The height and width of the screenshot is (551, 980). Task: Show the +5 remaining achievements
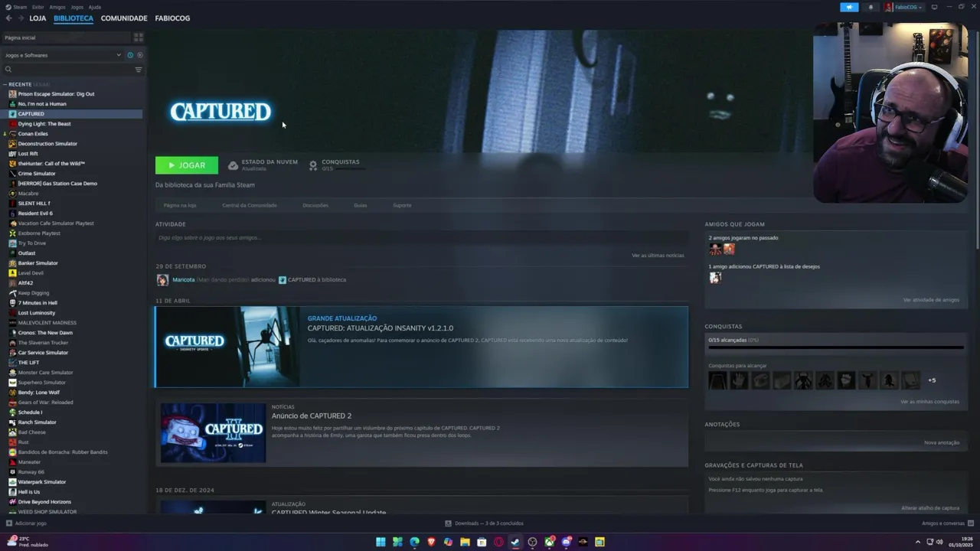932,380
